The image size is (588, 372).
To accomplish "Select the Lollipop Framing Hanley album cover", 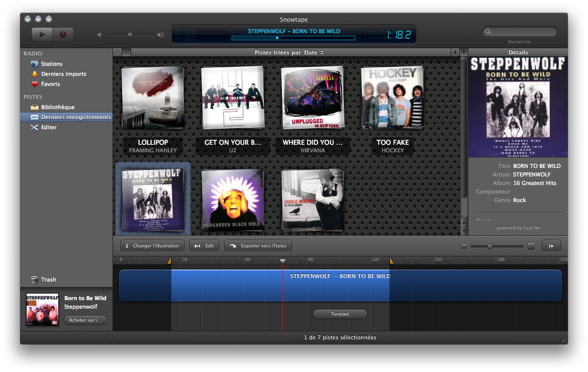I will tap(153, 98).
